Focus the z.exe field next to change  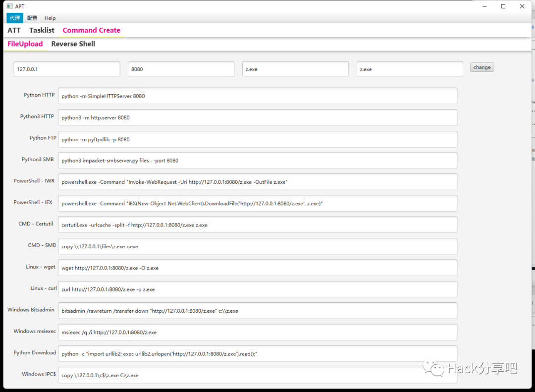(410, 69)
